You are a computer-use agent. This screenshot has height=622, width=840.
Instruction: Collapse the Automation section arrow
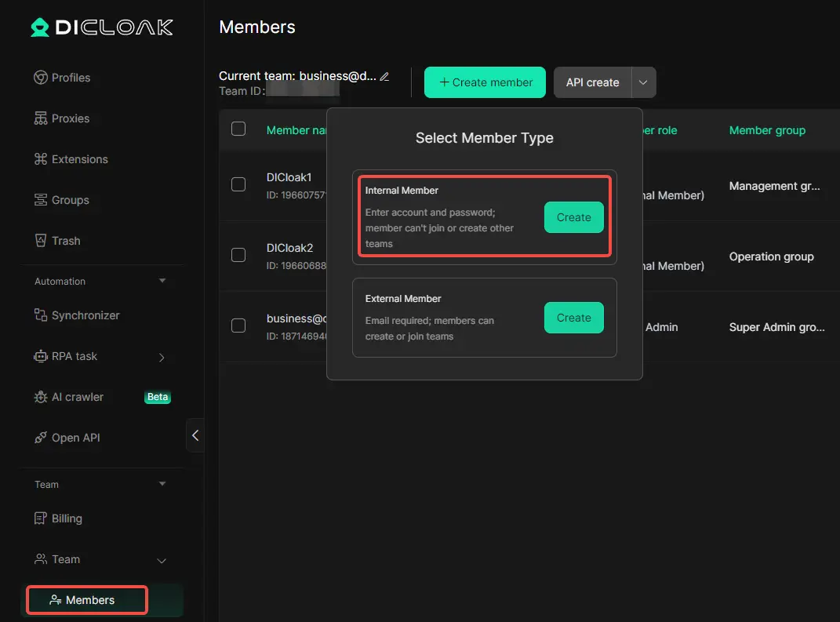(162, 281)
